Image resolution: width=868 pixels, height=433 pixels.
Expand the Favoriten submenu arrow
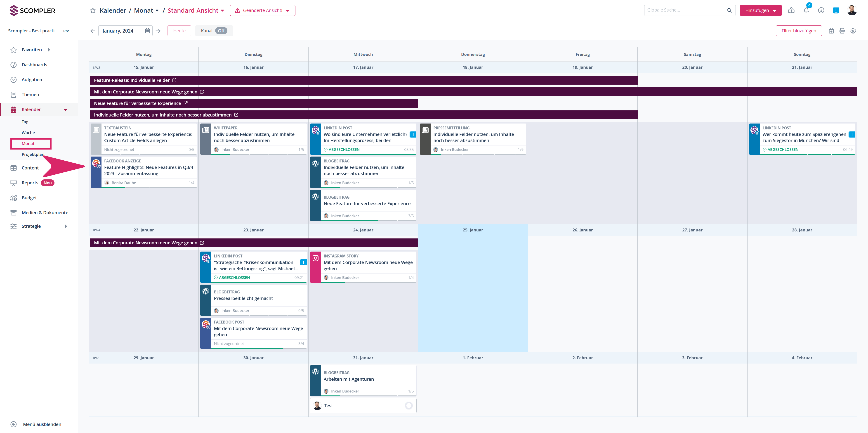pyautogui.click(x=49, y=50)
